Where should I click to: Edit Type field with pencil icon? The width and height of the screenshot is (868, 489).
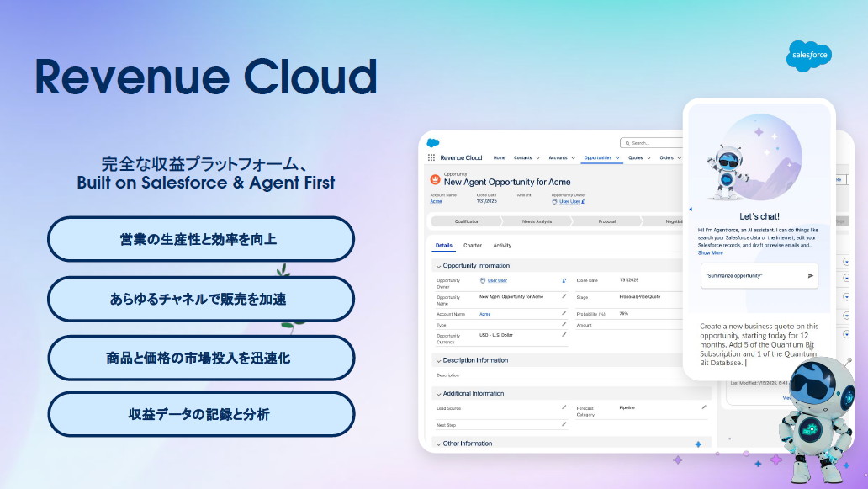pyautogui.click(x=564, y=324)
